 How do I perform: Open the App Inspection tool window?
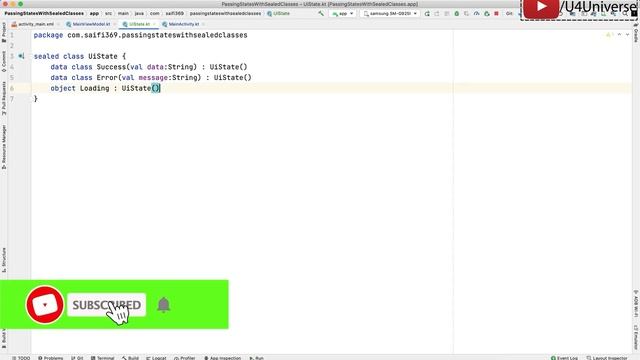(222, 358)
